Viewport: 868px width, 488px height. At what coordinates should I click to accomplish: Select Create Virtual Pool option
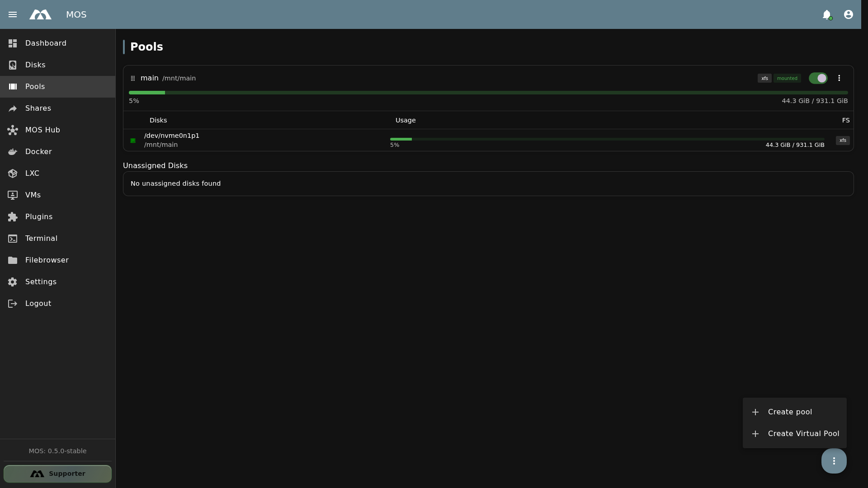pyautogui.click(x=795, y=434)
